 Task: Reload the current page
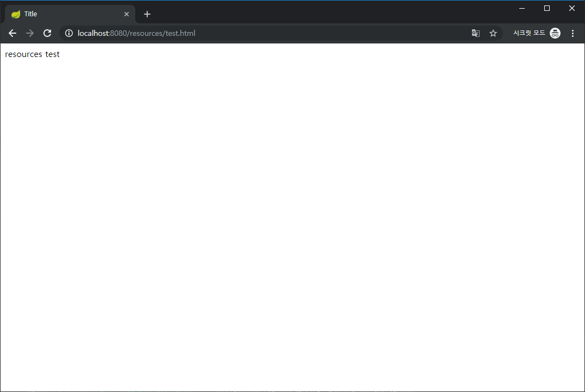pyautogui.click(x=47, y=33)
